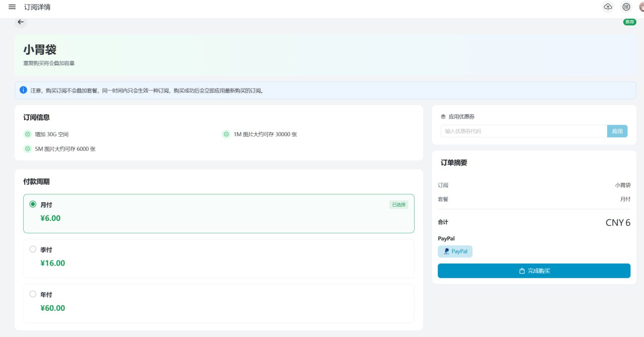Click check icon next to 增加 30G 空间
The height and width of the screenshot is (337, 644).
(x=28, y=134)
